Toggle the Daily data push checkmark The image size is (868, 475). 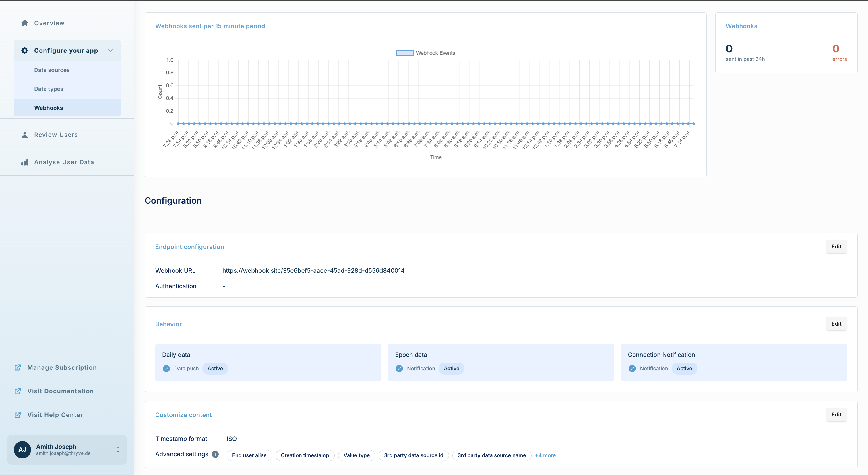coord(166,369)
